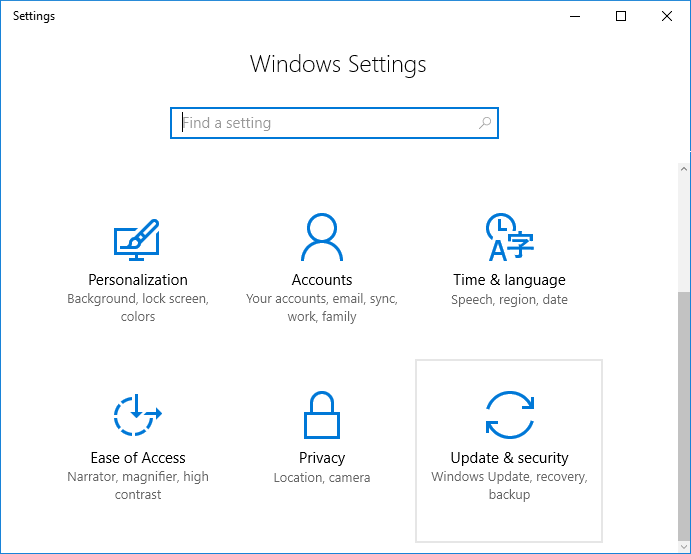Open Time & language clock icon
Screen dimensions: 691x554
[x=509, y=237]
